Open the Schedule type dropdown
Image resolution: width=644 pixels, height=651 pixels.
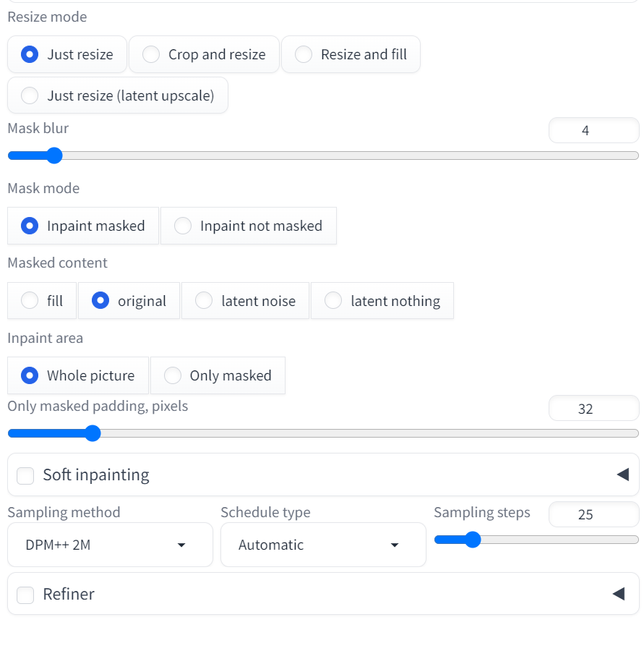pos(323,545)
